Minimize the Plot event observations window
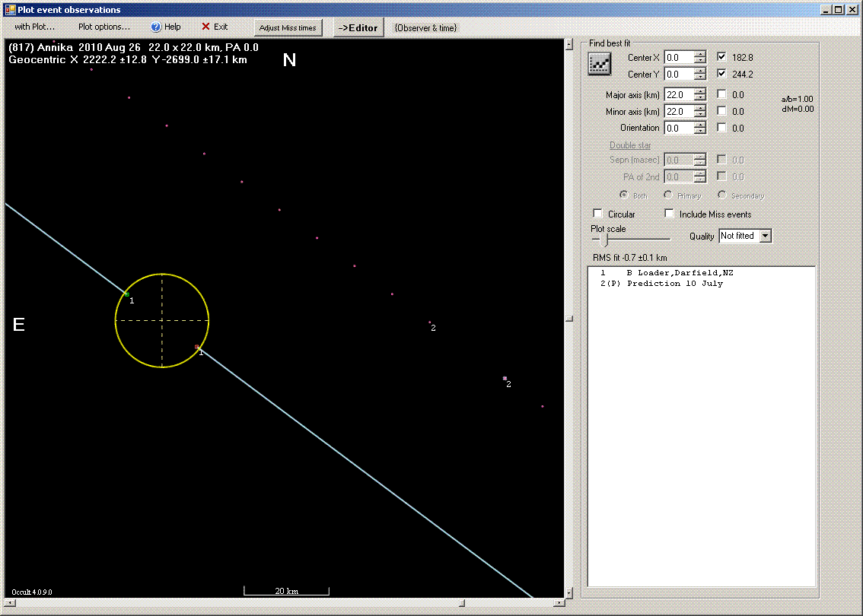The width and height of the screenshot is (863, 616). [x=826, y=9]
